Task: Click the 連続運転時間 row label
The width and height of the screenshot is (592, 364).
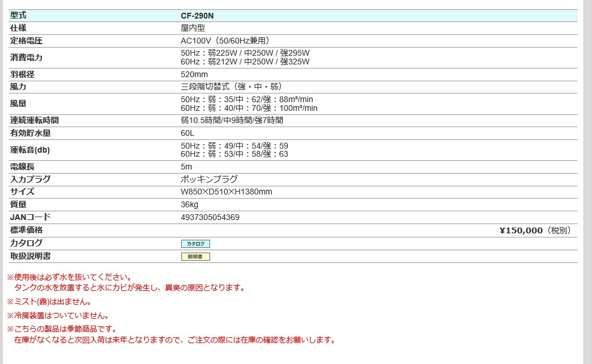Action: point(30,120)
